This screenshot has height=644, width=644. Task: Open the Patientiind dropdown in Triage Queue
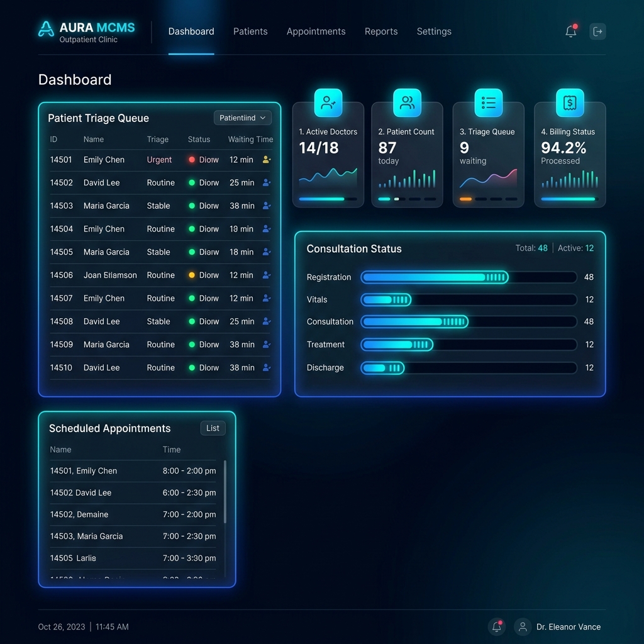242,118
